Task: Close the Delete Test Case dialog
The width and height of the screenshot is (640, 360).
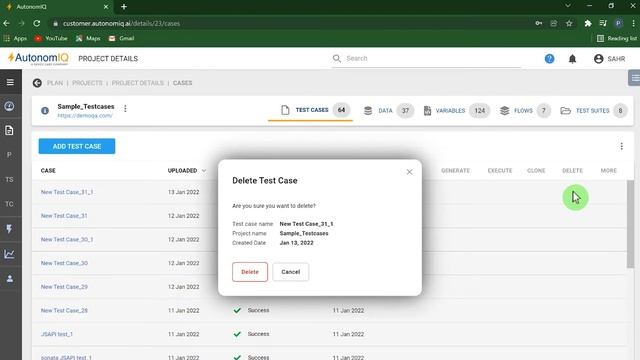Action: coord(409,172)
